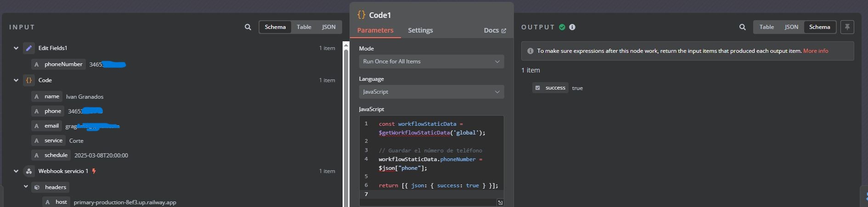This screenshot has height=207, width=868.
Task: Collapse the Code node section
Action: [16, 80]
